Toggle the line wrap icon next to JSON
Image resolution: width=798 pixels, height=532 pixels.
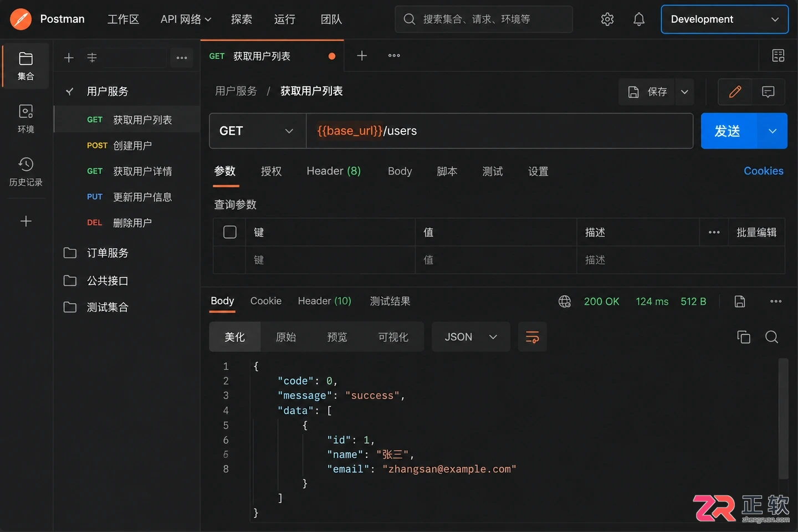pyautogui.click(x=532, y=337)
